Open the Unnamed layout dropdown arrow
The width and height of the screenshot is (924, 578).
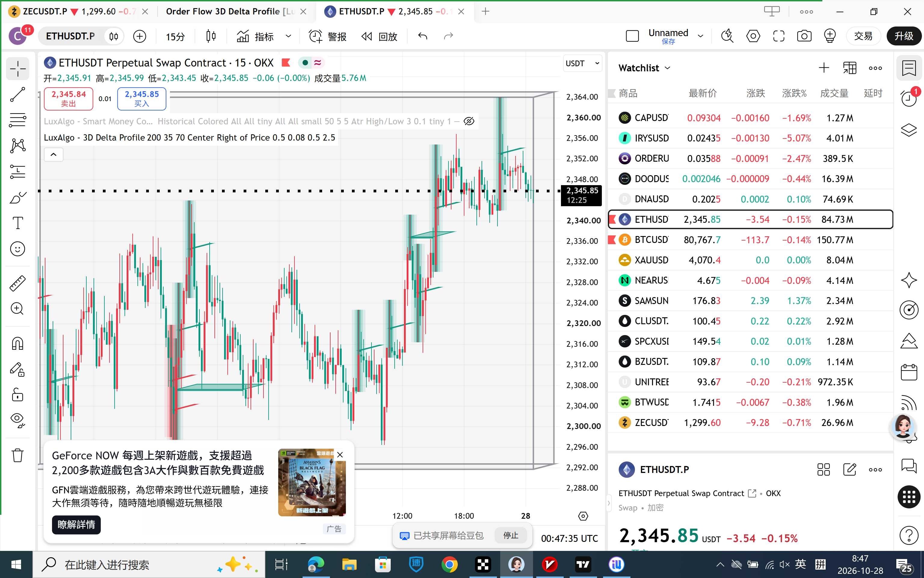tap(701, 36)
